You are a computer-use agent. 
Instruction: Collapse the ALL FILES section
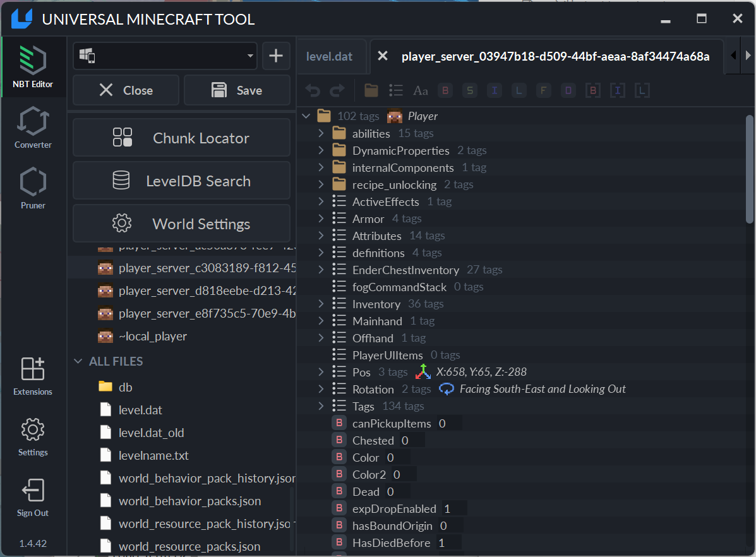click(78, 361)
